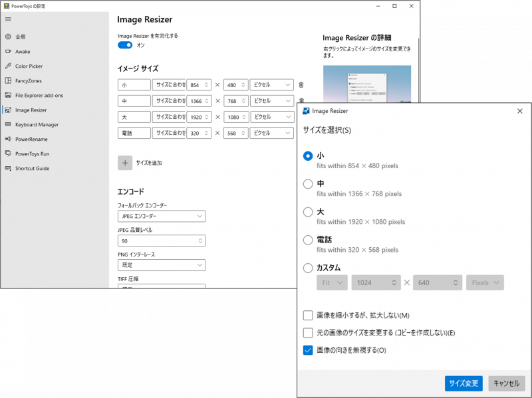Image resolution: width=532 pixels, height=398 pixels.
Task: Click the Shortcut Guide icon
Action: pyautogui.click(x=8, y=168)
